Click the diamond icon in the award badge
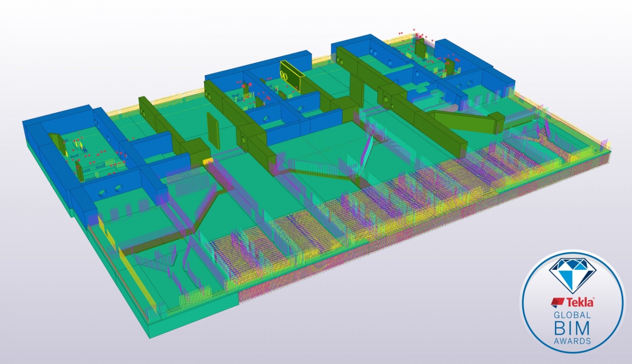 [x=572, y=275]
